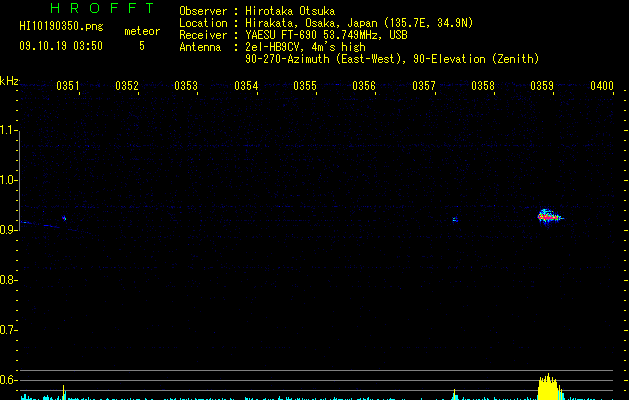Click the yellow signal-level peak near 0359
This screenshot has height=400, width=629.
pos(549,387)
